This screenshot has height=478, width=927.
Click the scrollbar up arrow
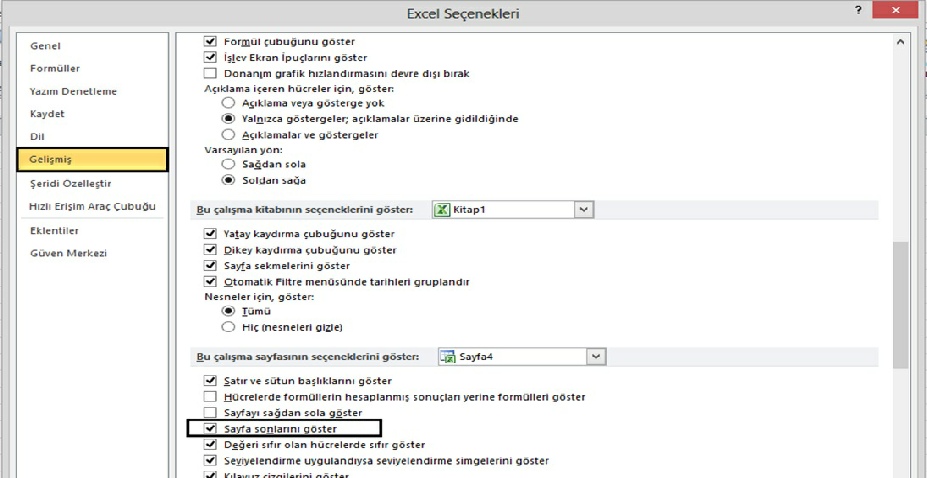pyautogui.click(x=900, y=42)
